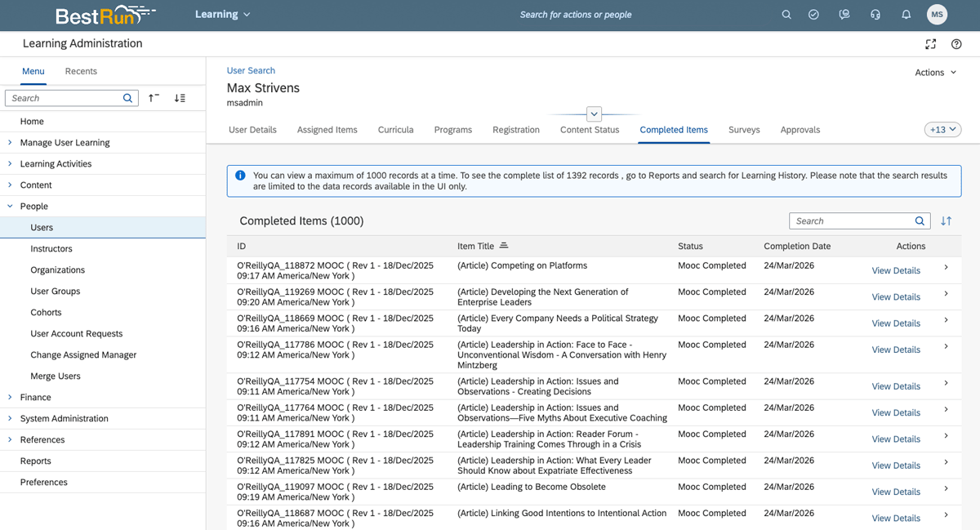Viewport: 980px width, 530px height.
Task: Open the Preferences menu item
Action: click(44, 482)
